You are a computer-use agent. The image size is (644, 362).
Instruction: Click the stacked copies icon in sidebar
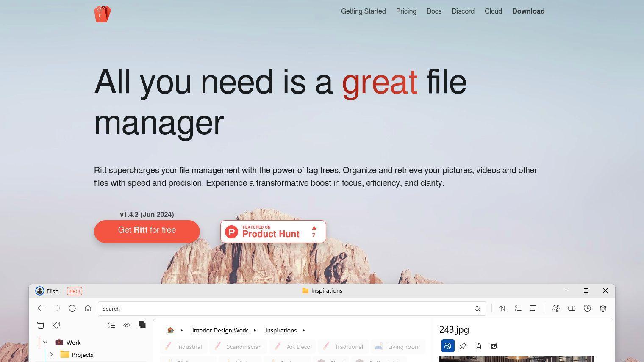pyautogui.click(x=142, y=325)
